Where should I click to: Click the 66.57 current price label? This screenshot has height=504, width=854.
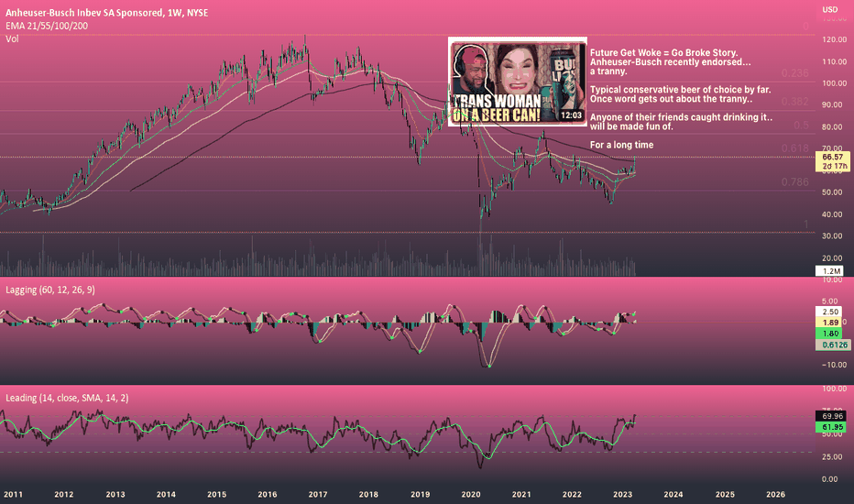(832, 157)
